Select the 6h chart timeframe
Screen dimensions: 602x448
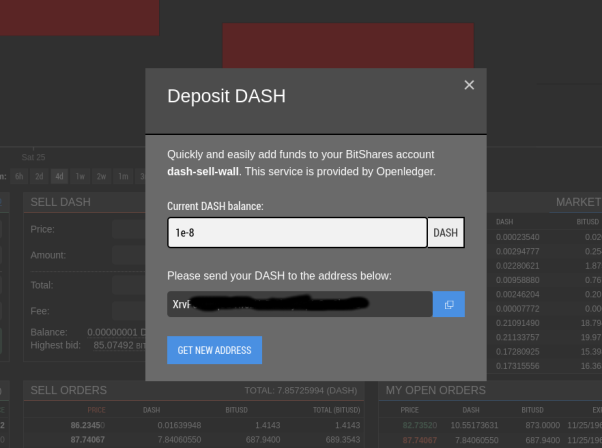19,177
